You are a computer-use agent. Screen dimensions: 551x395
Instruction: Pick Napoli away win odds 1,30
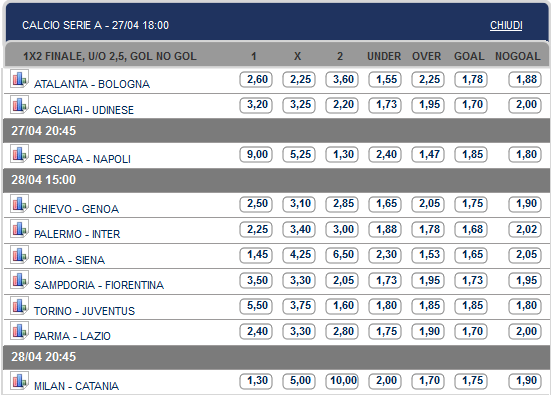pyautogui.click(x=342, y=155)
